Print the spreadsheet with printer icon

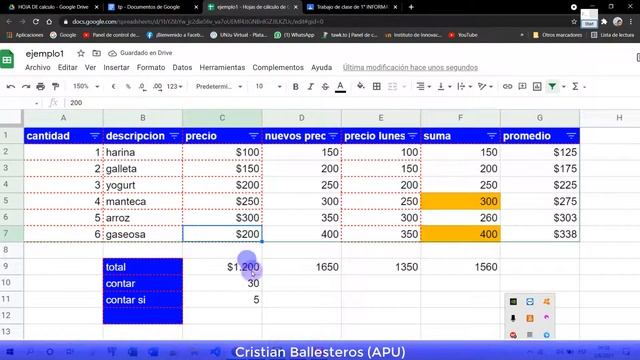click(40, 87)
